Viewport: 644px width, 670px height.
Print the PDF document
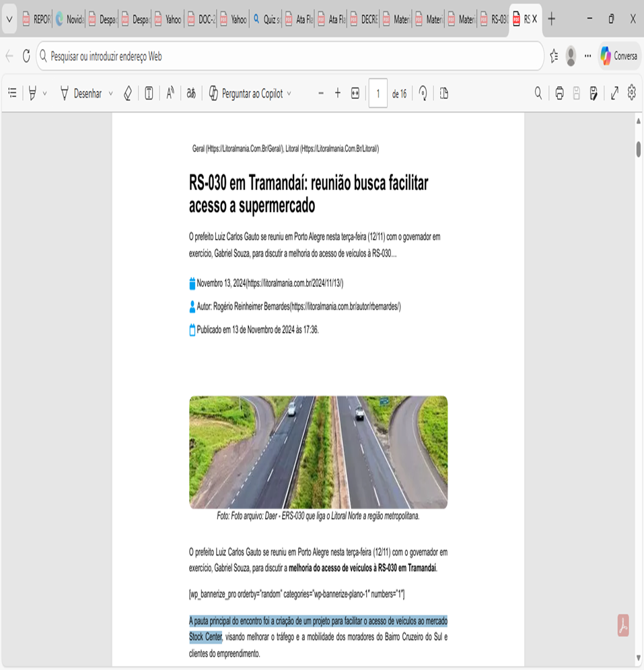559,94
